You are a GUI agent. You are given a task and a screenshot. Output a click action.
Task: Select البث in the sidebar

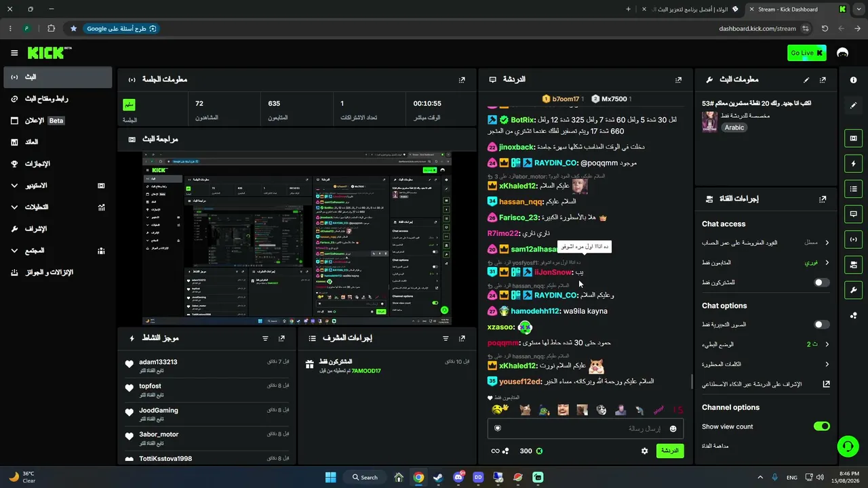pos(58,77)
